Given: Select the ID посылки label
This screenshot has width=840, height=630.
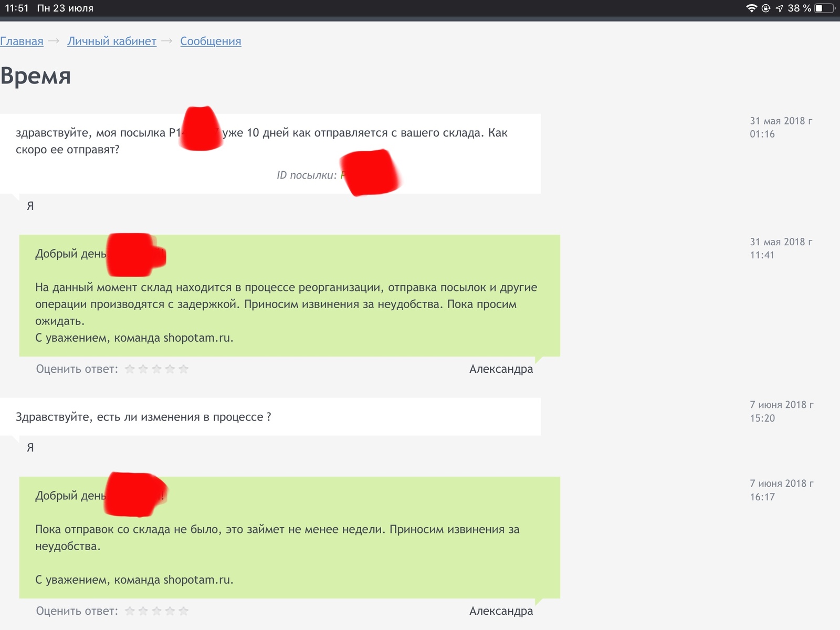Looking at the screenshot, I should pos(307,175).
